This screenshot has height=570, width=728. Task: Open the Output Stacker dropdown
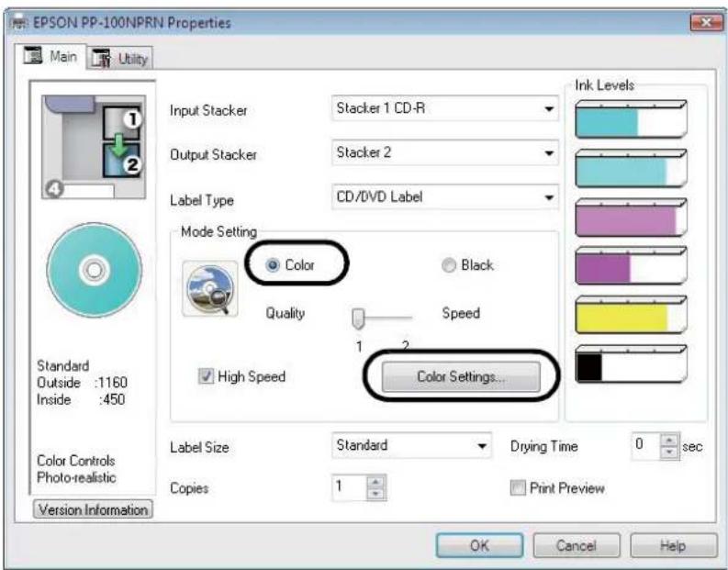click(444, 152)
